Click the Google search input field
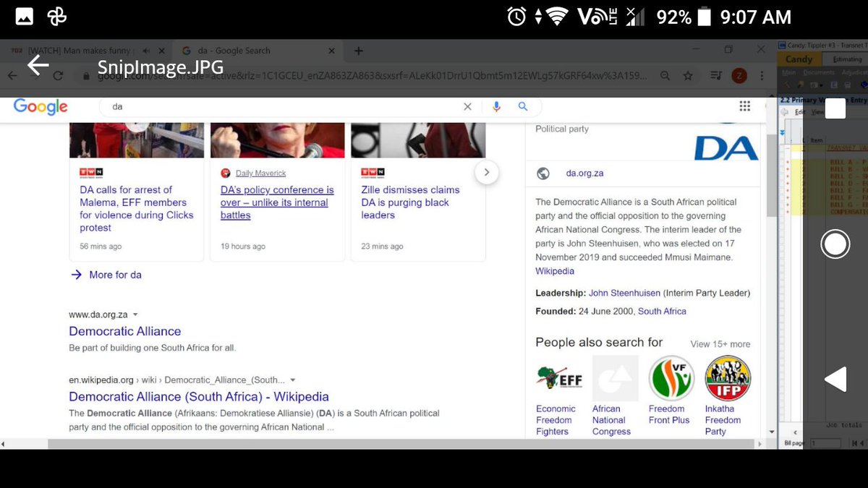Image resolution: width=868 pixels, height=488 pixels. (x=285, y=106)
